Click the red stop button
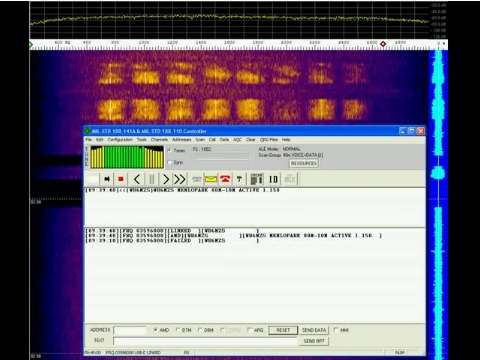480x360 pixels. 121,179
